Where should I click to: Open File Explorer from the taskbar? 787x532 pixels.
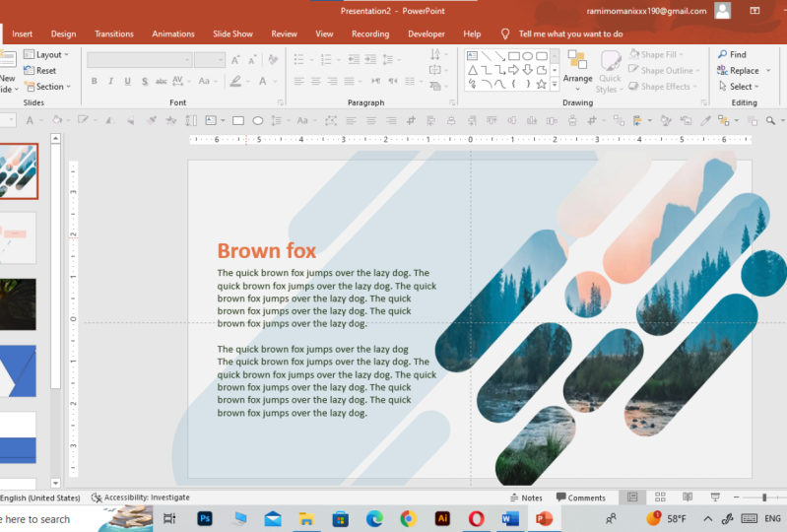[306, 518]
